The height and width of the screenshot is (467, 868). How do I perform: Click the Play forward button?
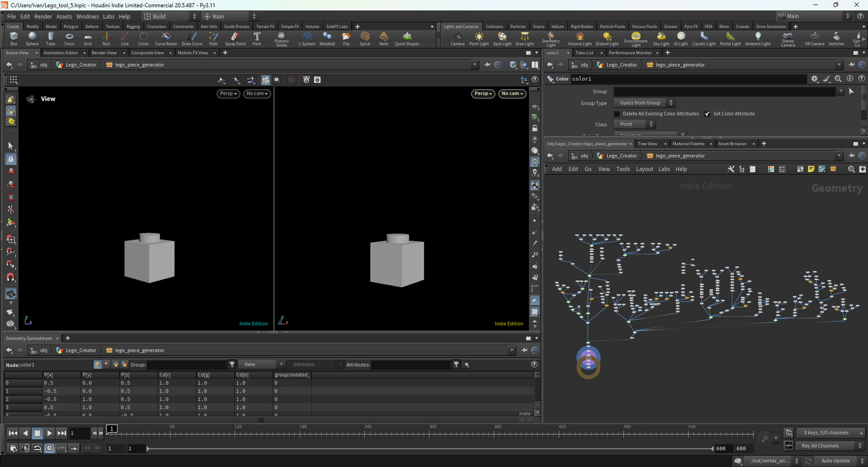coord(49,433)
